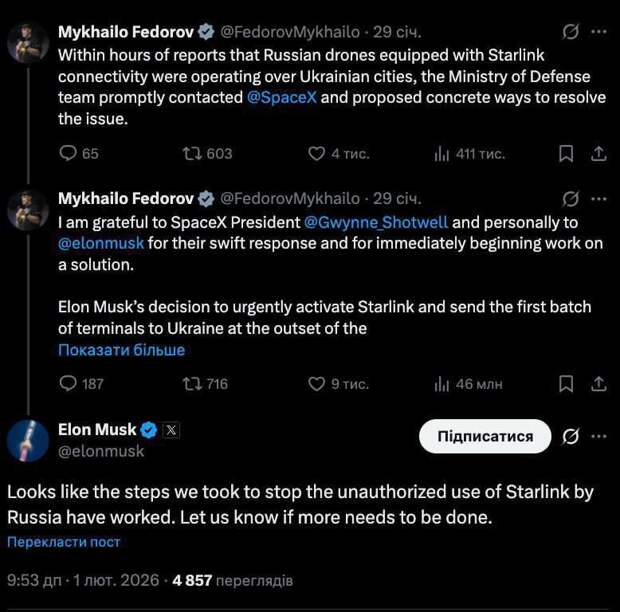This screenshot has height=612, width=620.
Task: Expand text with Показати більше
Action: [122, 350]
